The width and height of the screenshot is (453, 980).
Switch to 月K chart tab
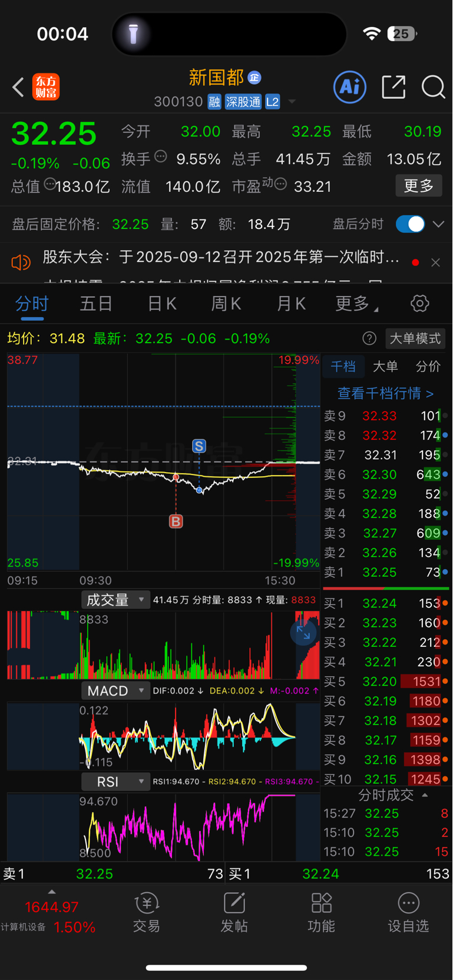click(x=291, y=304)
